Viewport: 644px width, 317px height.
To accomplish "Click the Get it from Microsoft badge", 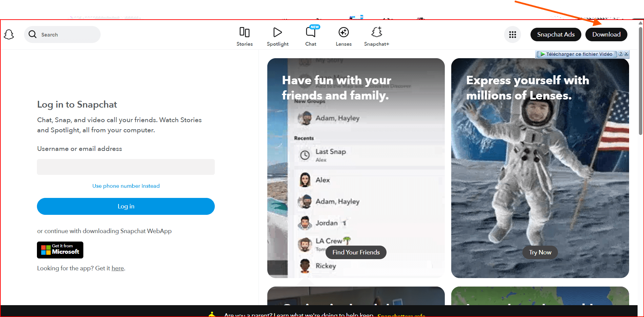I will 60,250.
